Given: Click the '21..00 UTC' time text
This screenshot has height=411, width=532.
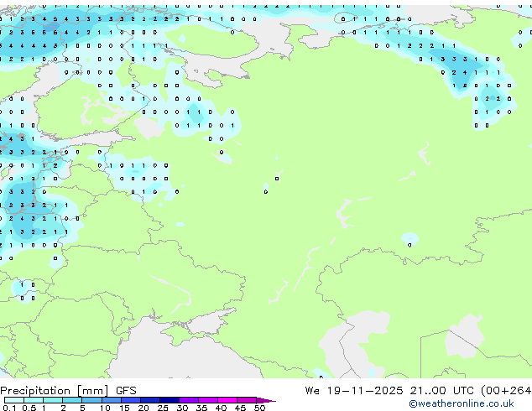Looking at the screenshot, I should coord(441,391).
